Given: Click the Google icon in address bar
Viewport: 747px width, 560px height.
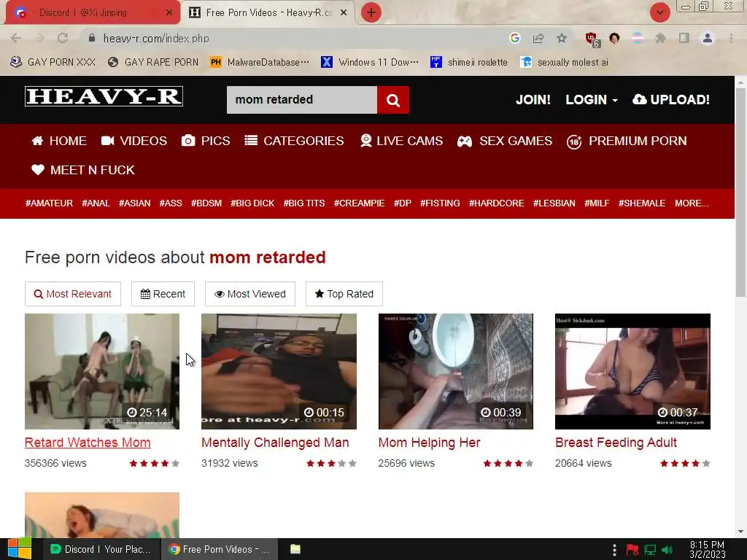Looking at the screenshot, I should click(x=514, y=38).
